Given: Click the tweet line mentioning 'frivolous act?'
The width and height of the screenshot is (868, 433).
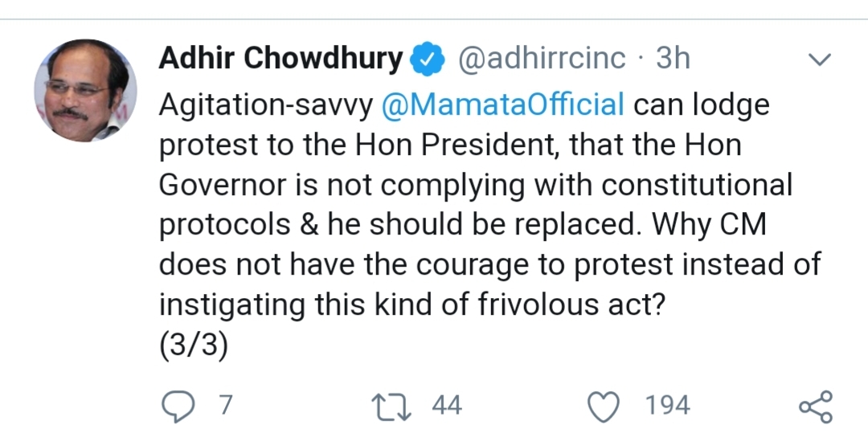Looking at the screenshot, I should click(411, 304).
